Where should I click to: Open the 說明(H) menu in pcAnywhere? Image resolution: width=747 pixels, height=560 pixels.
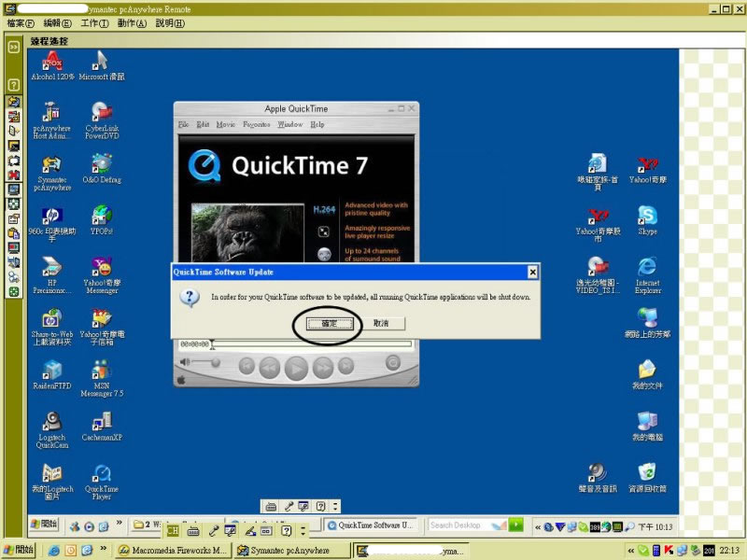170,23
